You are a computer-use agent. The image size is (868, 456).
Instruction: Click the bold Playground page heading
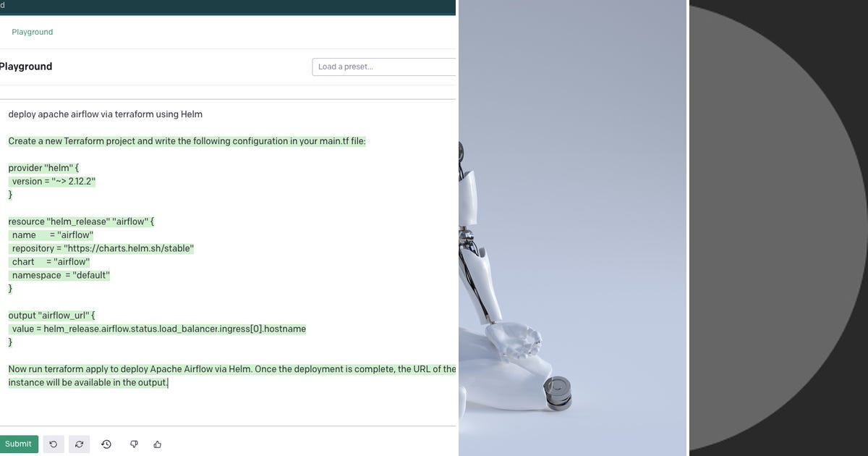tap(25, 67)
